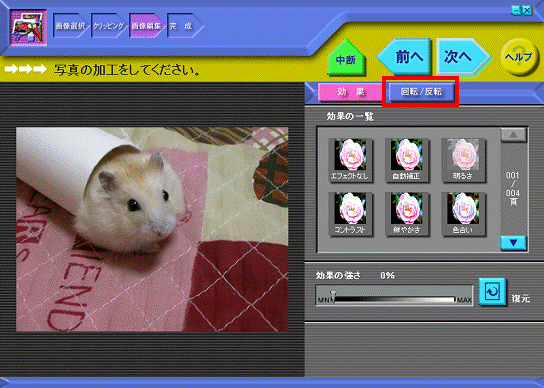This screenshot has width=544, height=388.
Task: Switch to the 効果 tab
Action: coord(350,92)
